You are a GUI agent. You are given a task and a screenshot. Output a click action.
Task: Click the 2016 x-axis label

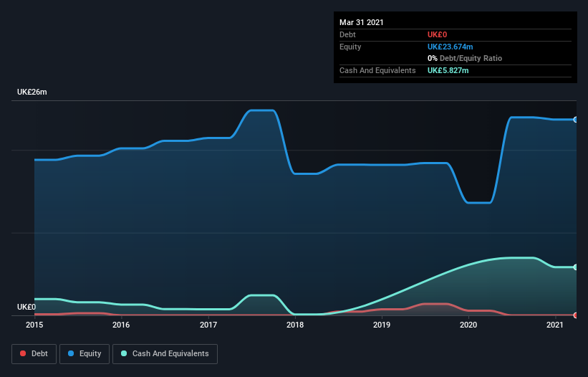pos(121,325)
